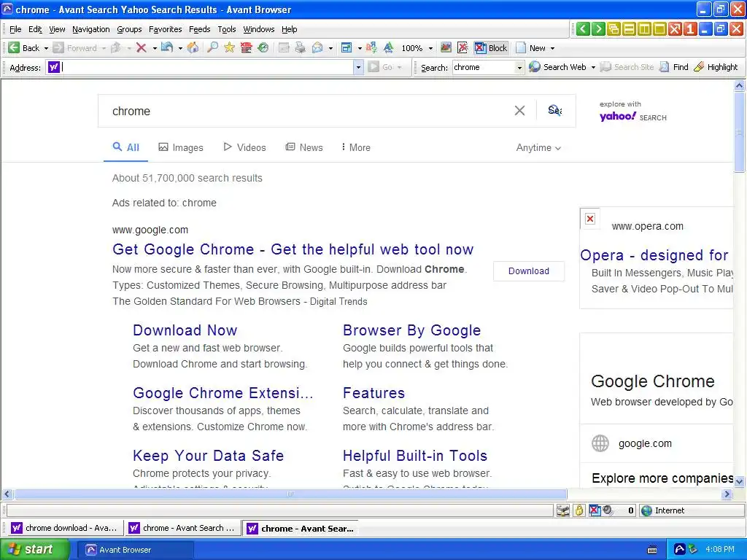The width and height of the screenshot is (747, 560).
Task: Open 'Opera - designed for' ad link
Action: pyautogui.click(x=654, y=255)
